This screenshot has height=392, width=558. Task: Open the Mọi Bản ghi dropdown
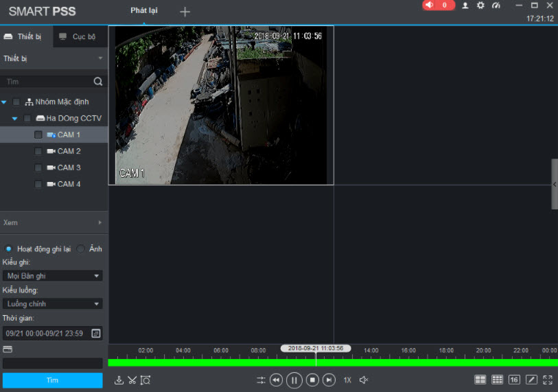52,276
